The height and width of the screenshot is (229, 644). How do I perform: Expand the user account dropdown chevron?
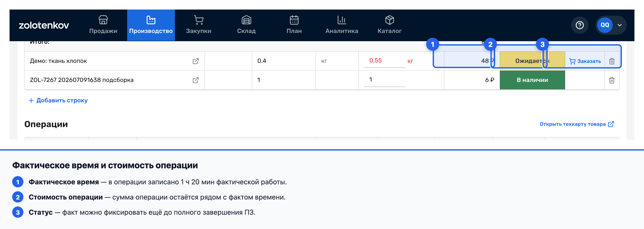(x=619, y=25)
